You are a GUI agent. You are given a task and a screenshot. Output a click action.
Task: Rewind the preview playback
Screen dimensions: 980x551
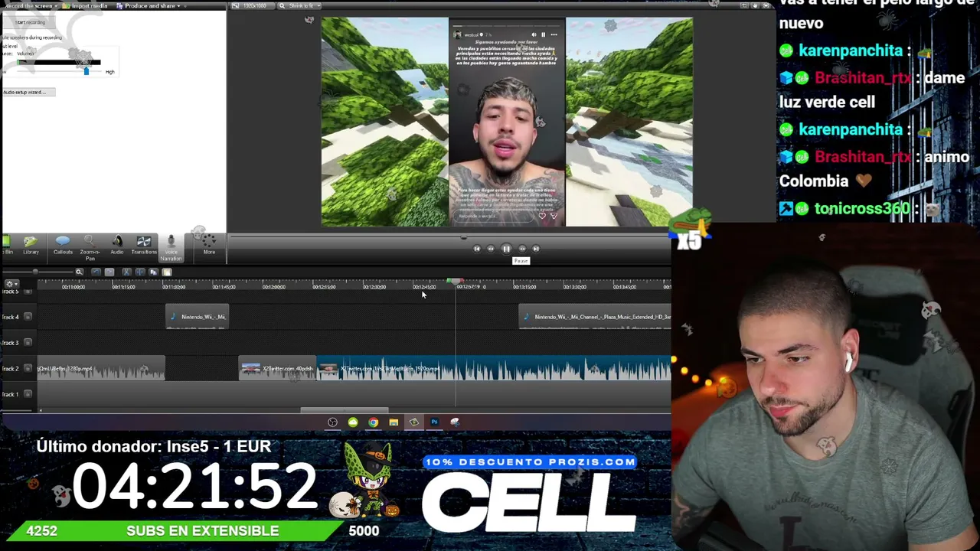click(x=491, y=249)
